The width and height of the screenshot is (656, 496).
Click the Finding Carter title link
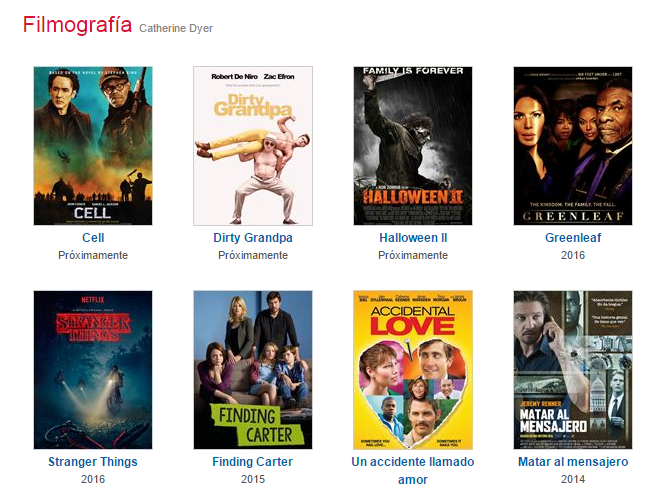[253, 462]
